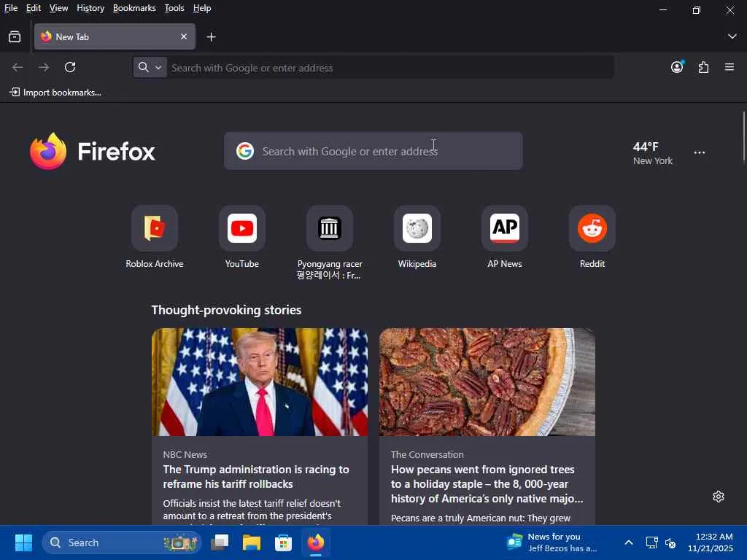Viewport: 747px width, 560px height.
Task: Open the hamburger application menu
Action: pos(729,67)
